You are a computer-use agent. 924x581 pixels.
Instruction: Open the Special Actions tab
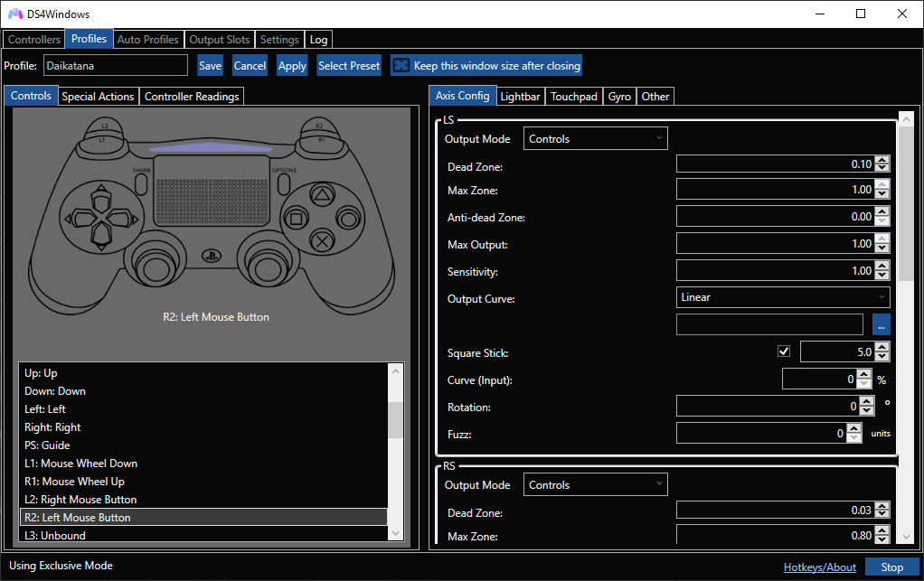point(98,96)
